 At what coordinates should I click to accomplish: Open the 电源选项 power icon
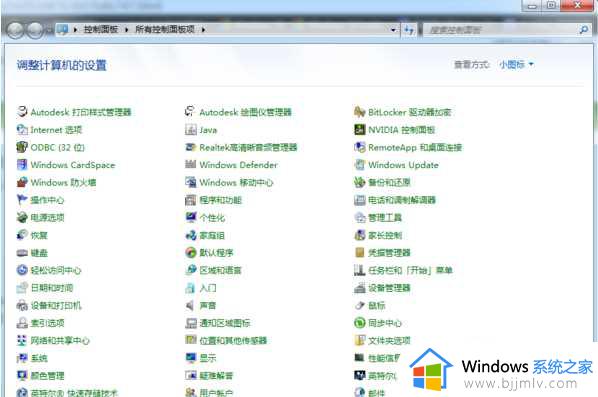tap(22, 217)
